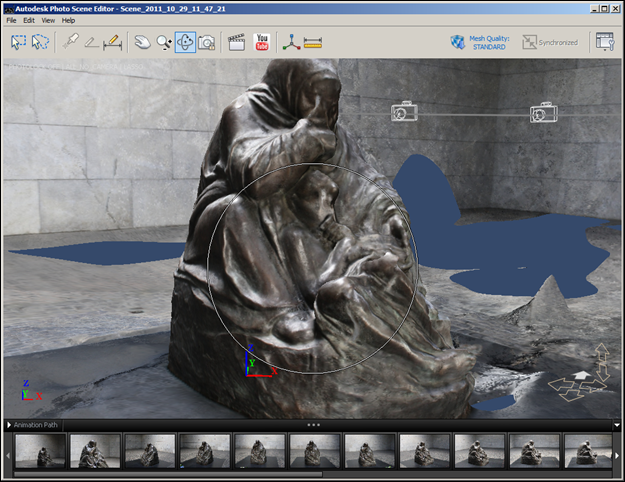Click the camera view lock icon
This screenshot has width=625, height=482.
coord(207,42)
